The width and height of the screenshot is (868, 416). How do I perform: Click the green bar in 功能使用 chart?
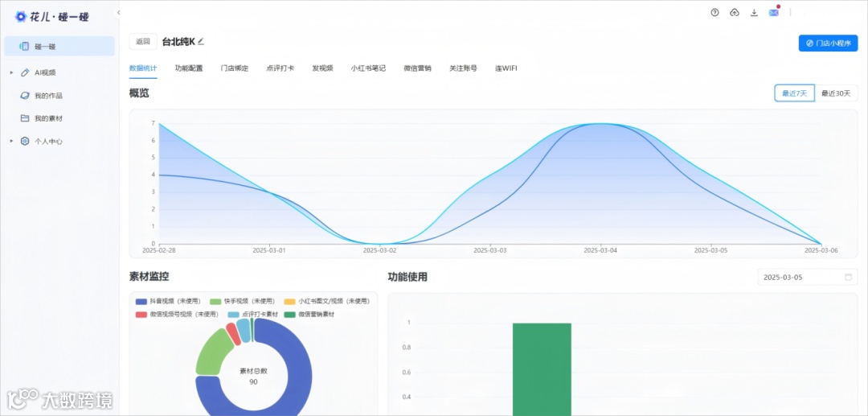[542, 369]
